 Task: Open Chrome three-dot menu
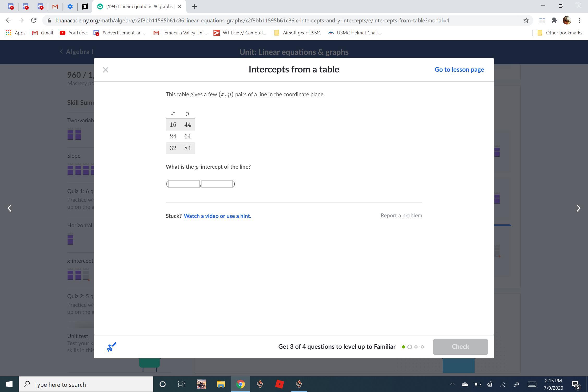(579, 20)
